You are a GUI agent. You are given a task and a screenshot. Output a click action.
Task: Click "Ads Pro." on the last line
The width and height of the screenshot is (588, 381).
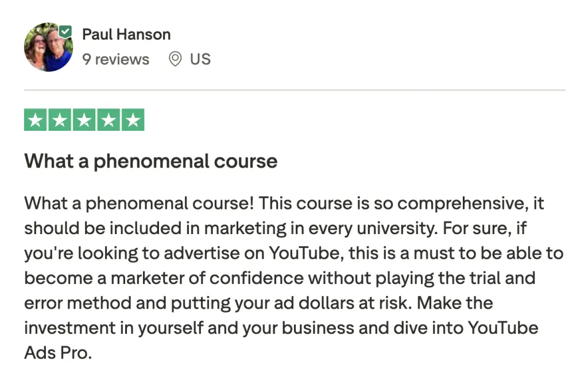click(x=57, y=353)
